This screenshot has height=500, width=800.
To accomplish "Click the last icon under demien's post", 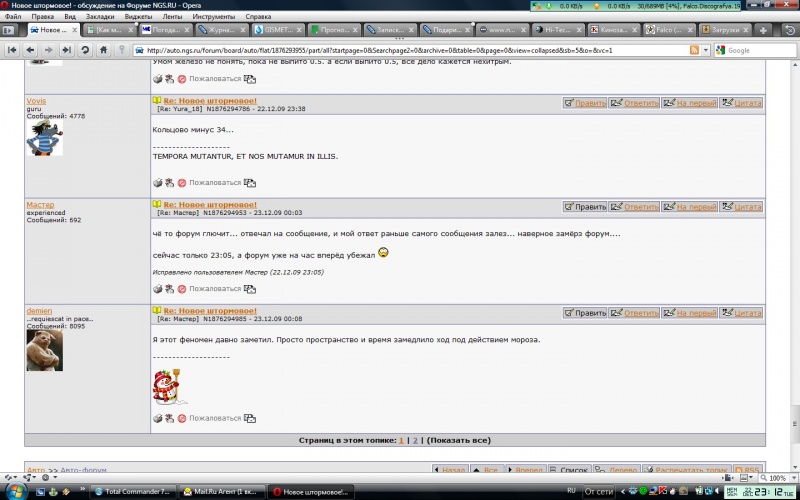I will tap(250, 418).
